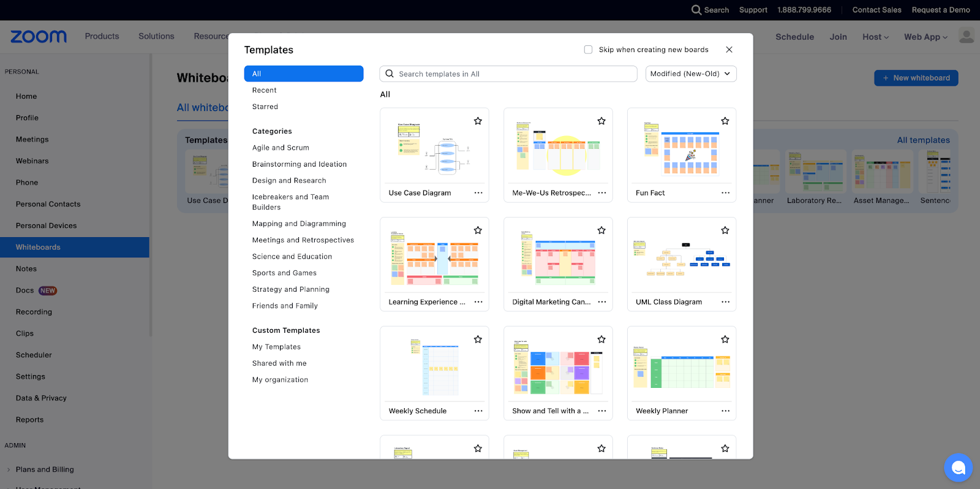Open more options for Me-We-Us Retrospective
Viewport: 980px width, 489px height.
[x=602, y=192]
